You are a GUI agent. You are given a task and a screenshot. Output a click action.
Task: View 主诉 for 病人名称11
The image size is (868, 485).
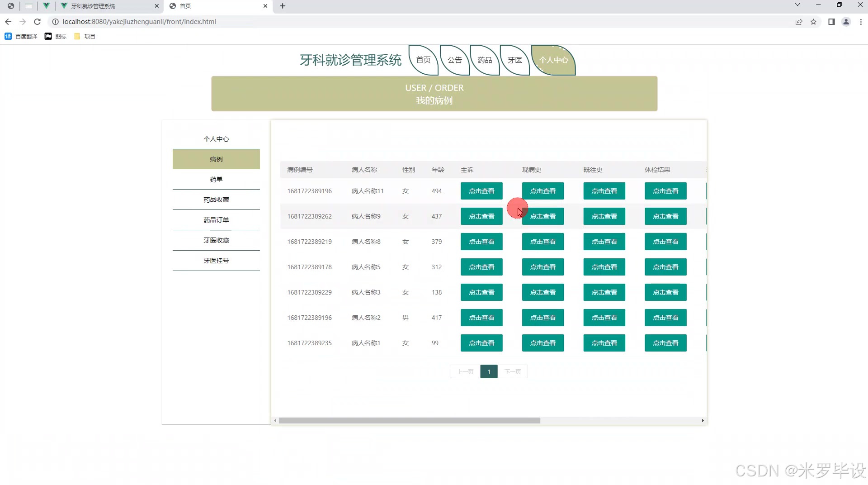coord(481,191)
